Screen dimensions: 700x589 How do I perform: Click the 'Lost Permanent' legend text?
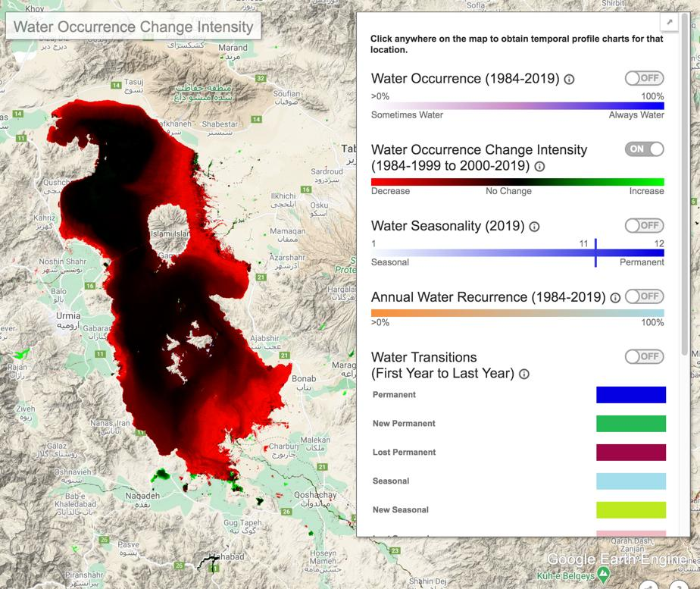click(404, 452)
